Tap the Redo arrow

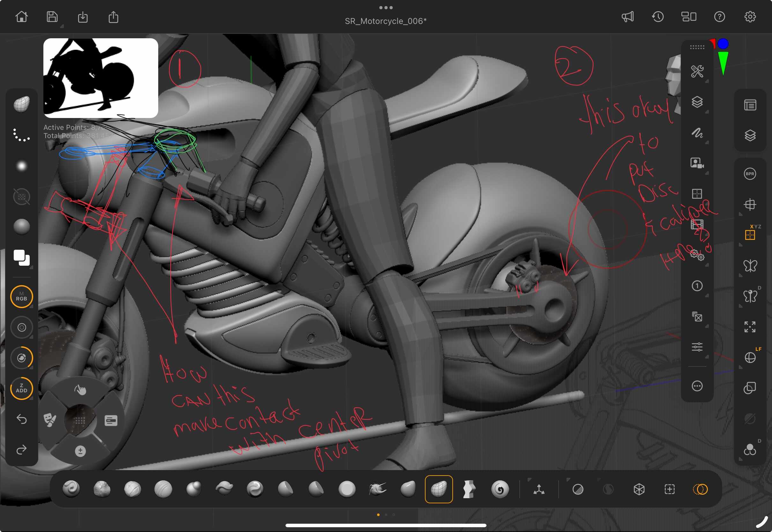[21, 450]
